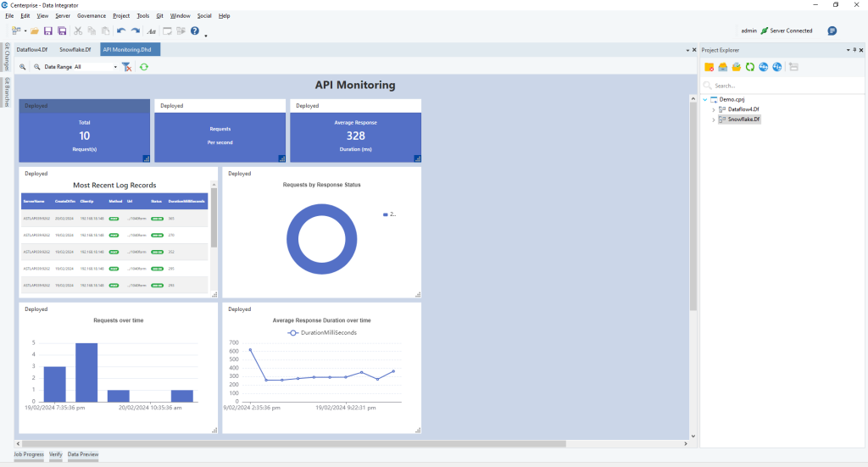Viewport: 868px width, 467px height.
Task: Open the Data Preview panel
Action: point(83,455)
